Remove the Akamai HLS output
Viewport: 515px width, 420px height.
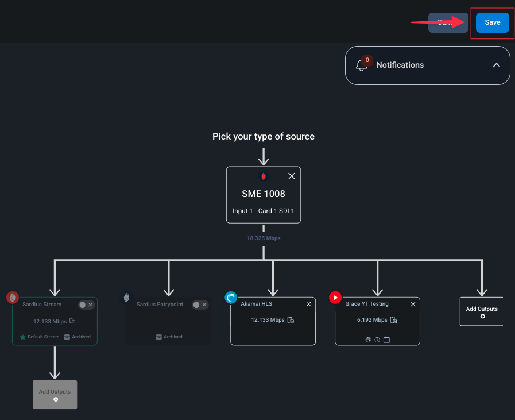point(308,305)
